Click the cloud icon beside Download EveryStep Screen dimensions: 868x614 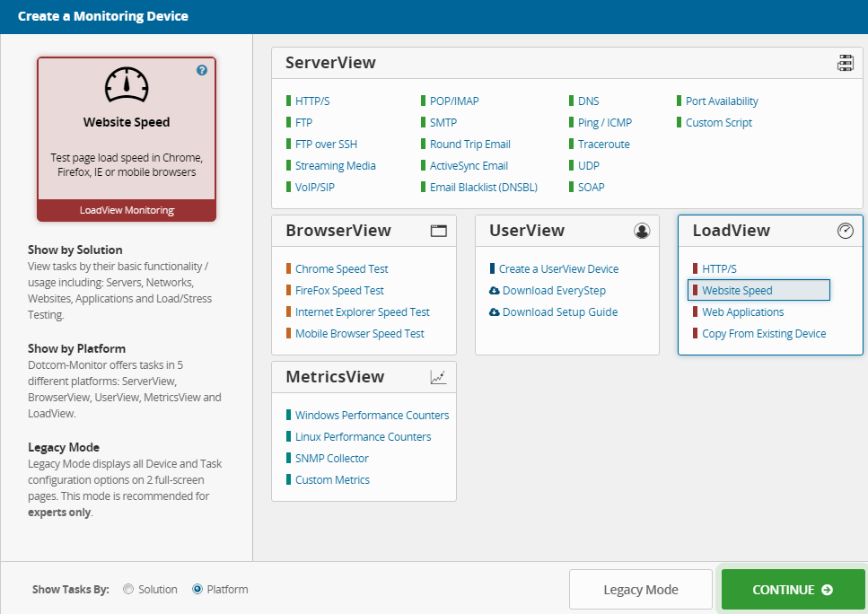(x=495, y=291)
